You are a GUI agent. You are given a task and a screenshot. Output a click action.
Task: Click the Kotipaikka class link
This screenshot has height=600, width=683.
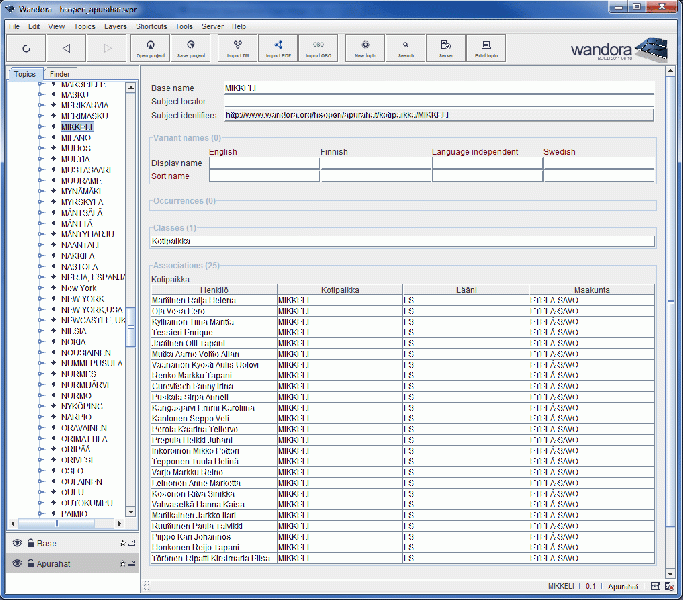pyautogui.click(x=170, y=240)
